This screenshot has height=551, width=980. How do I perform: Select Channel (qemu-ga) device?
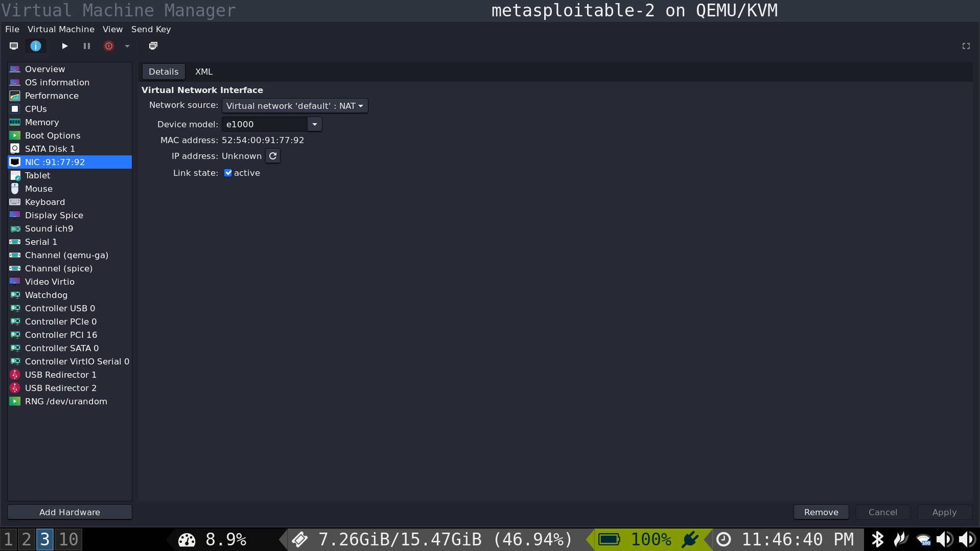click(69, 255)
